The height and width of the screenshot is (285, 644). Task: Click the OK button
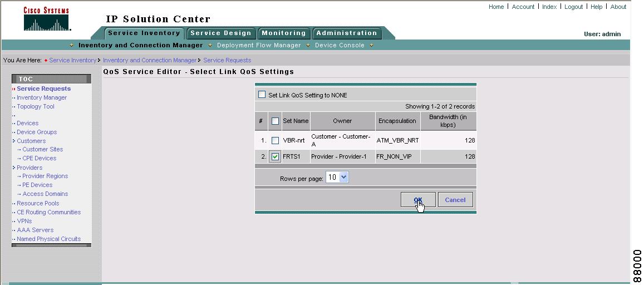click(x=418, y=200)
